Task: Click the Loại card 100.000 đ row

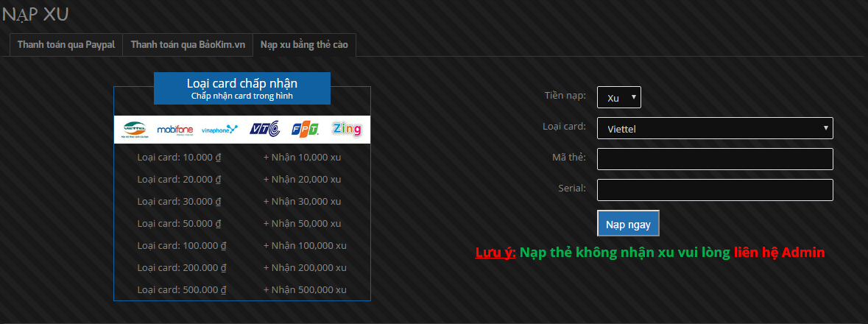Action: click(x=182, y=245)
